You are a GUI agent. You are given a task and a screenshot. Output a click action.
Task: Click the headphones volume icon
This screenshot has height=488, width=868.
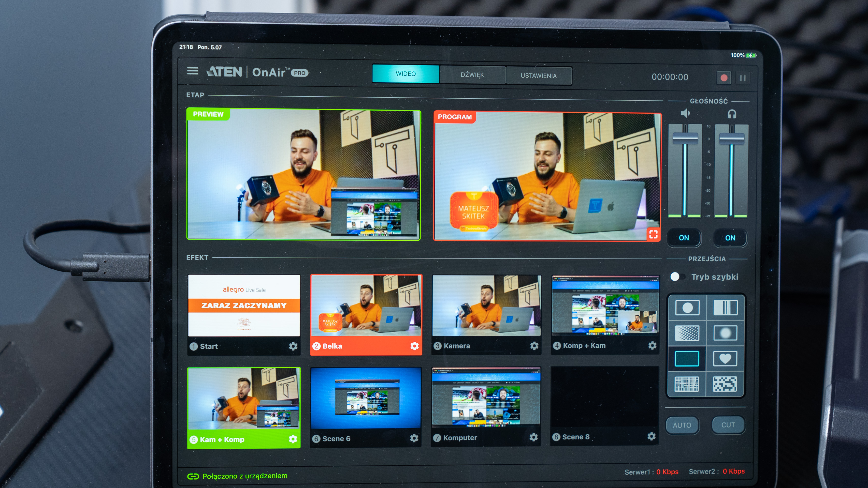click(732, 114)
